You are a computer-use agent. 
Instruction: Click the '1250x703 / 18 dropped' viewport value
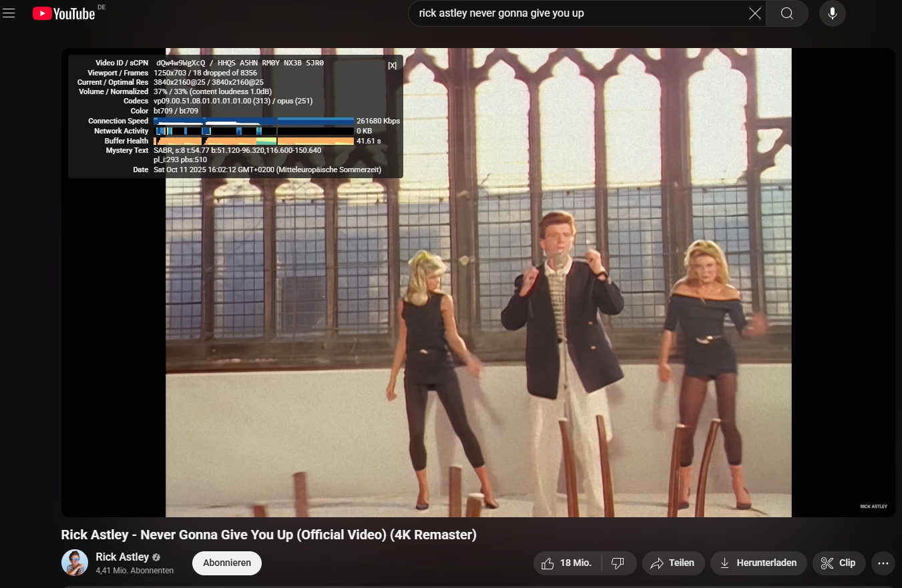[205, 73]
